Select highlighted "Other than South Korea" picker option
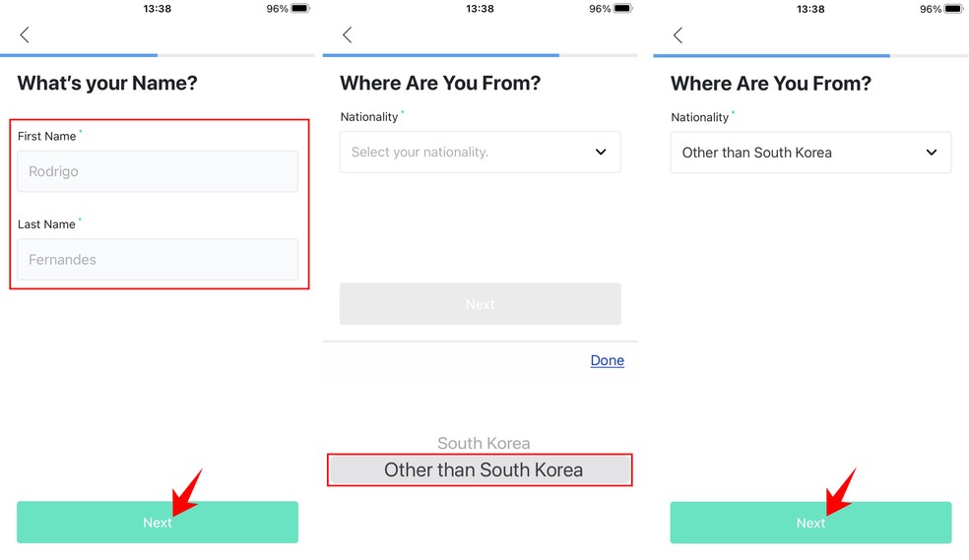 click(x=483, y=470)
